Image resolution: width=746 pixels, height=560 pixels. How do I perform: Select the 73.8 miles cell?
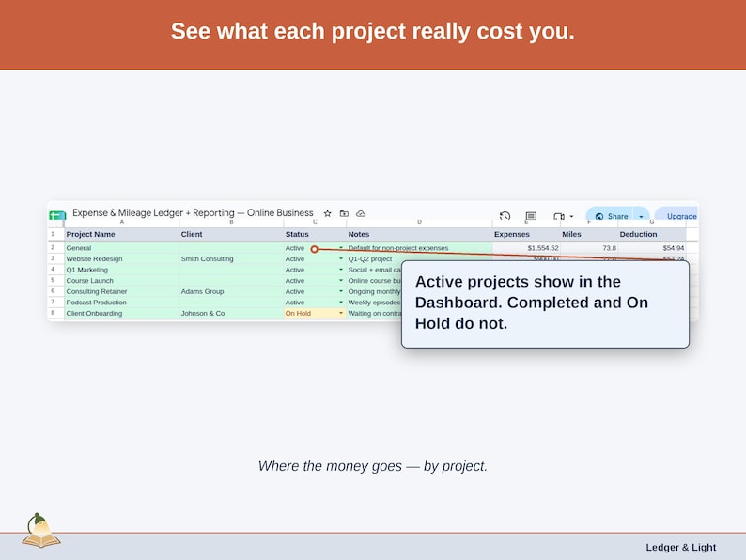[589, 248]
